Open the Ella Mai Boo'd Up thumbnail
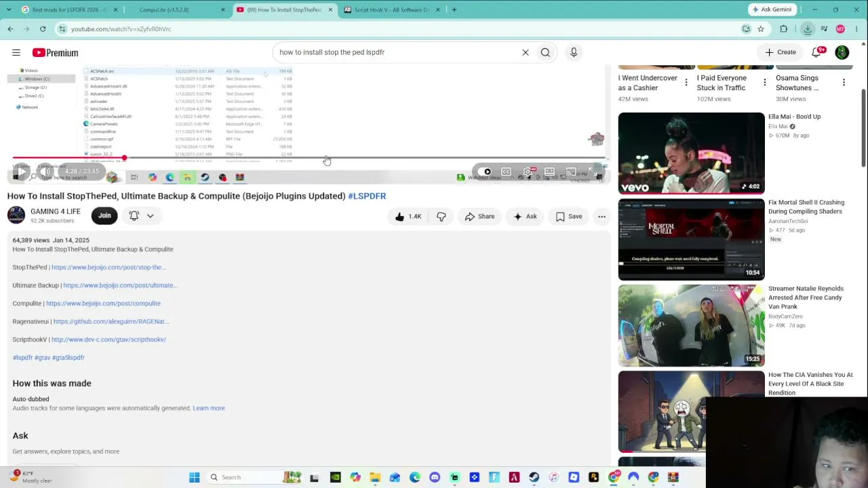The height and width of the screenshot is (488, 868). pyautogui.click(x=691, y=153)
